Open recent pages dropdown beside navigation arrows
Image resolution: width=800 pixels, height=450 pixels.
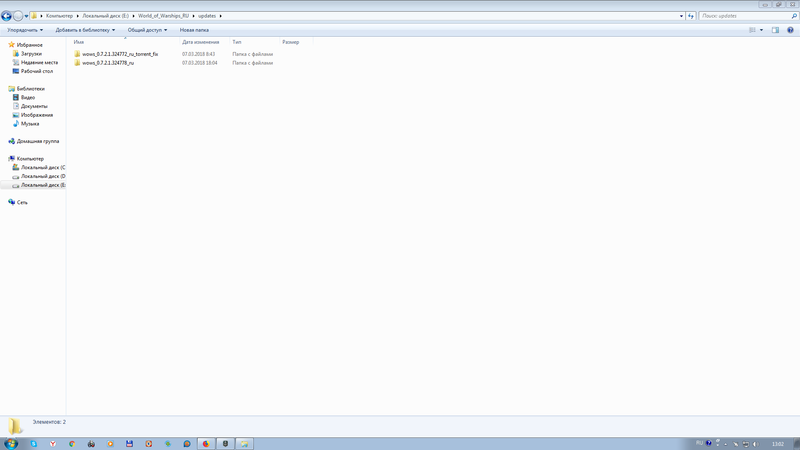pyautogui.click(x=27, y=16)
